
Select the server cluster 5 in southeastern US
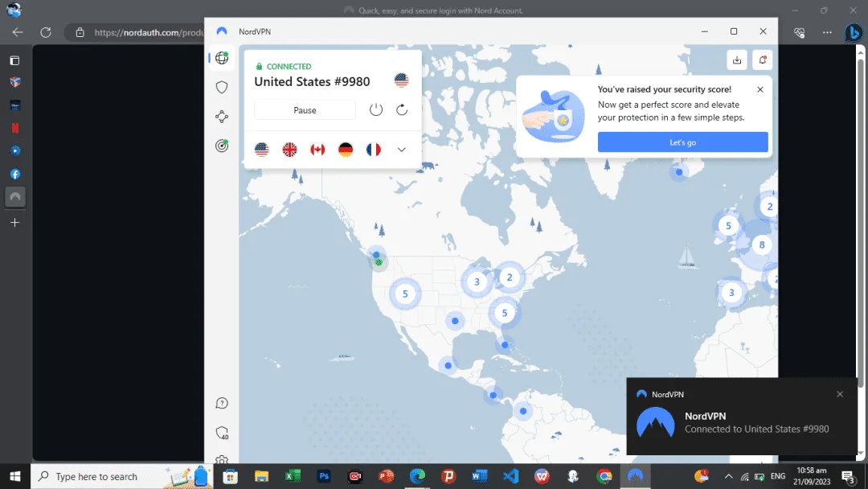[504, 313]
